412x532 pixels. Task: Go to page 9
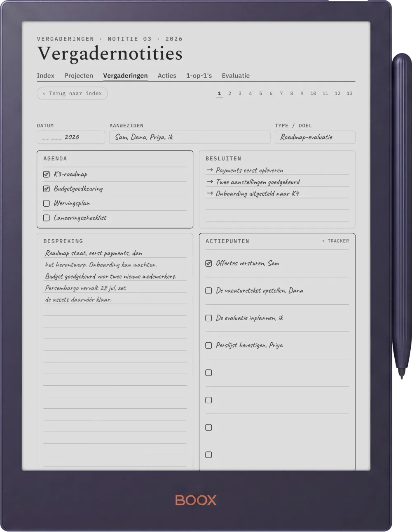[302, 94]
